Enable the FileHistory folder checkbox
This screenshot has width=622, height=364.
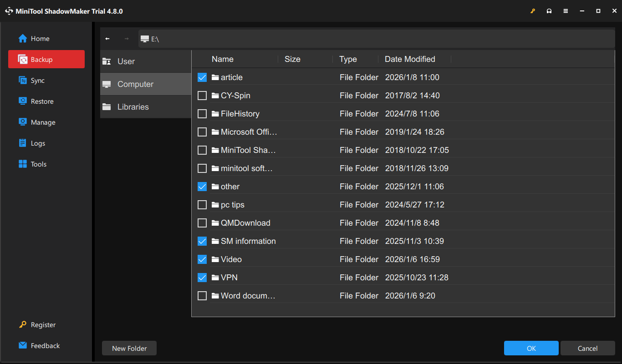tap(202, 113)
